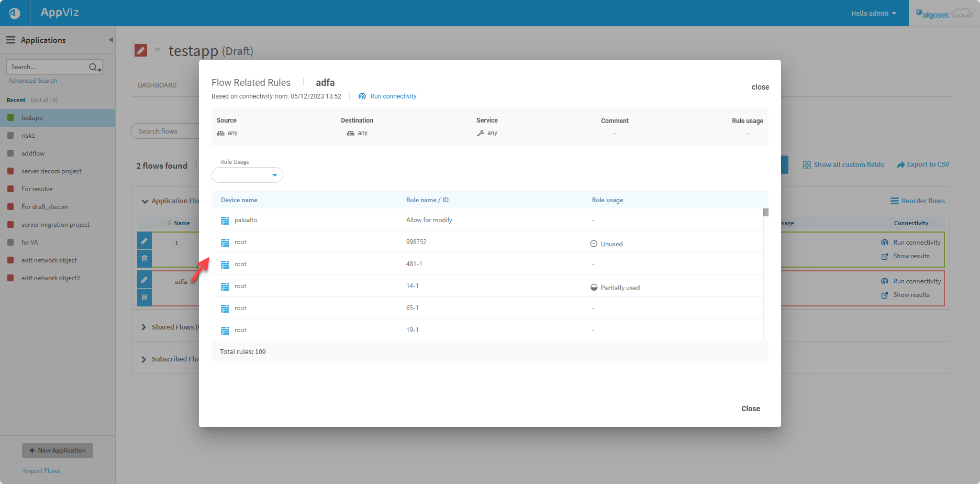Image resolution: width=980 pixels, height=484 pixels.
Task: Click trash icon for flow 1
Action: coord(144,258)
